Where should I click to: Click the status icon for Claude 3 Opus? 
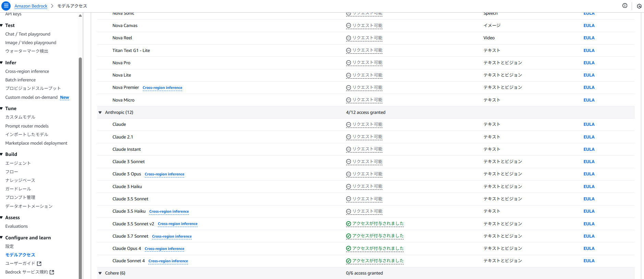(x=349, y=174)
